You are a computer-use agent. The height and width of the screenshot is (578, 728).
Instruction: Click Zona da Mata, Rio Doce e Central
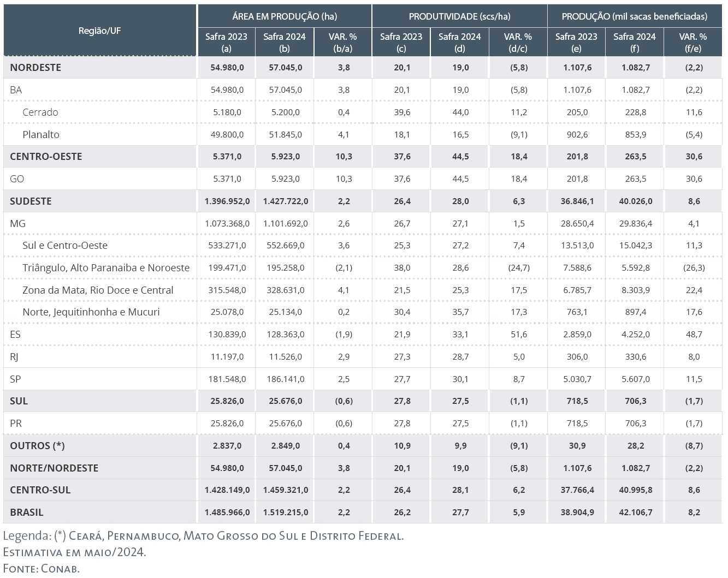(x=98, y=290)
